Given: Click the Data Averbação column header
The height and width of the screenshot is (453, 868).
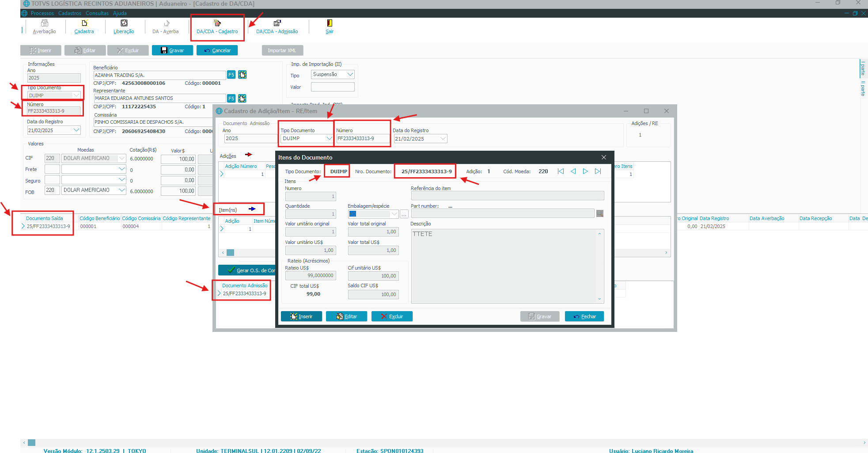Looking at the screenshot, I should (x=767, y=218).
